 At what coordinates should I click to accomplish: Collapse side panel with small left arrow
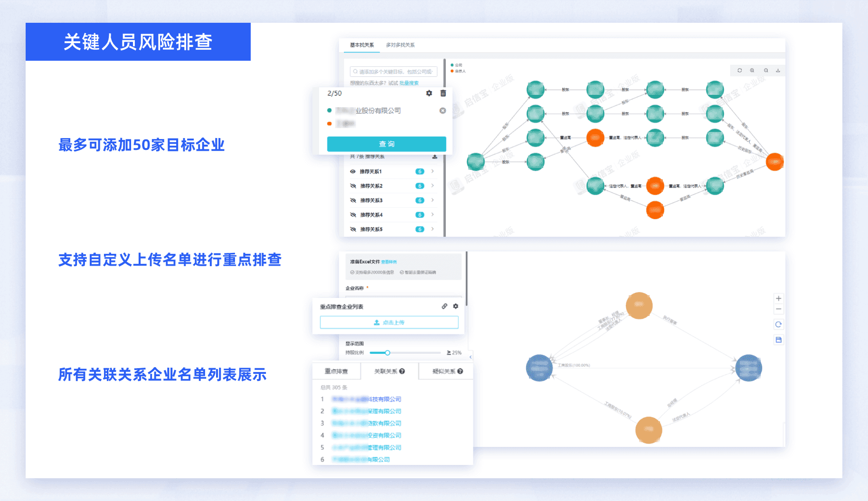click(x=471, y=357)
